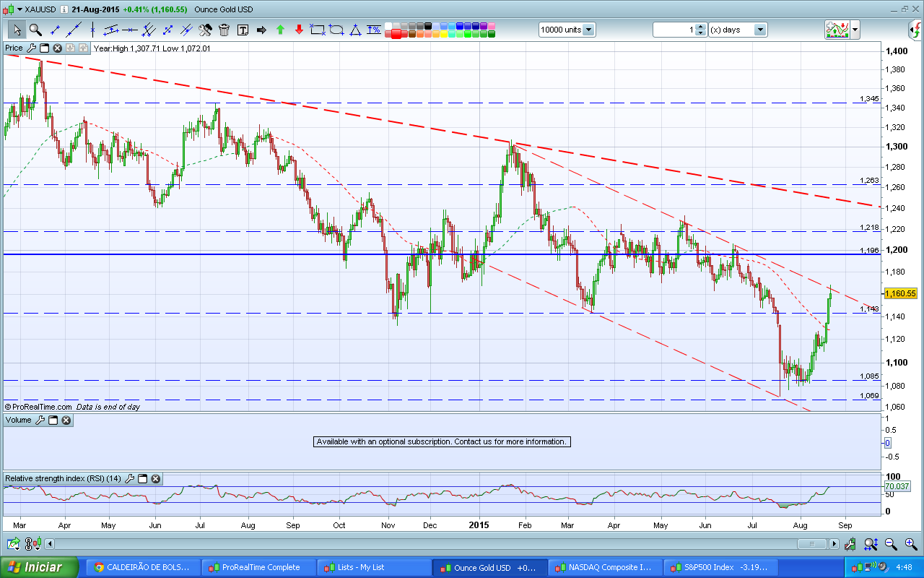This screenshot has height=578, width=924.
Task: Select the triangle drawing tool
Action: [355, 30]
